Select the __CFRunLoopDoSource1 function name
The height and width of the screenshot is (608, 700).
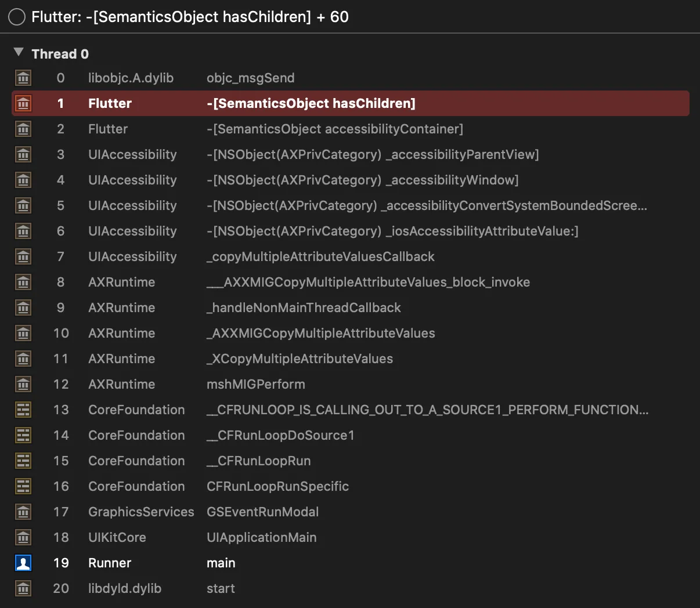pyautogui.click(x=280, y=436)
